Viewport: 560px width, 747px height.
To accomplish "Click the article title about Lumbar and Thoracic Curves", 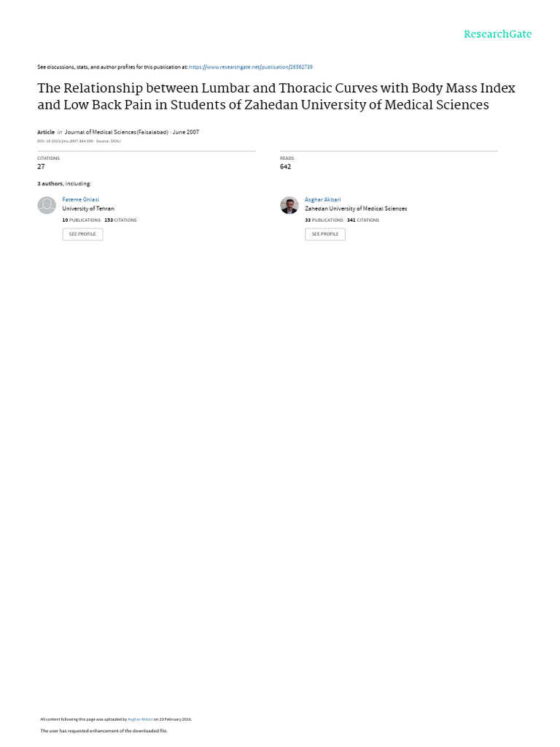I will tap(276, 96).
